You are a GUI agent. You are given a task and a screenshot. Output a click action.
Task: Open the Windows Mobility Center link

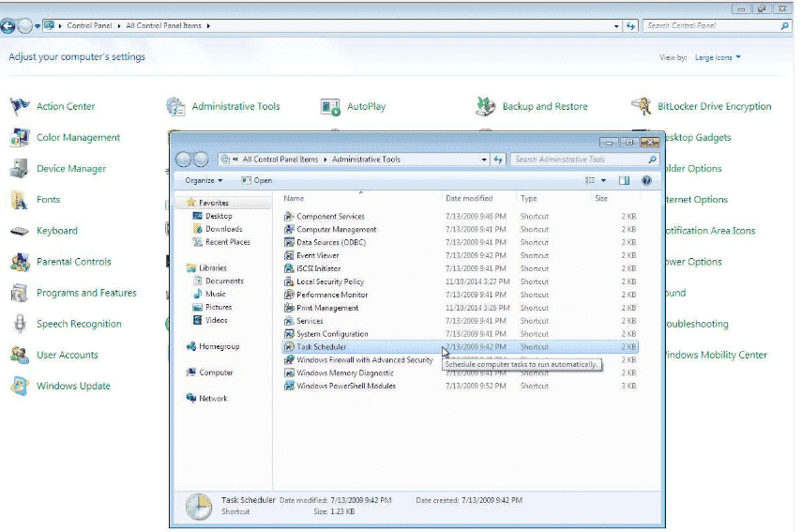click(x=716, y=355)
